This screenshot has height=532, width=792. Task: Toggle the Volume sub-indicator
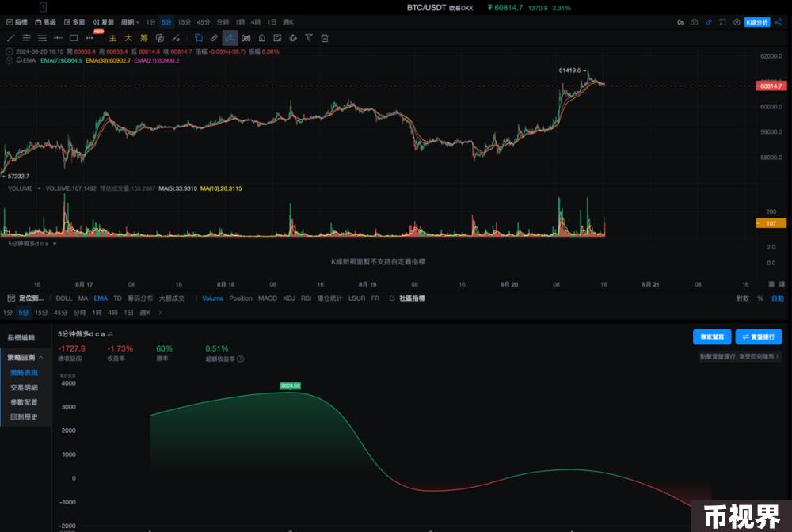point(212,298)
